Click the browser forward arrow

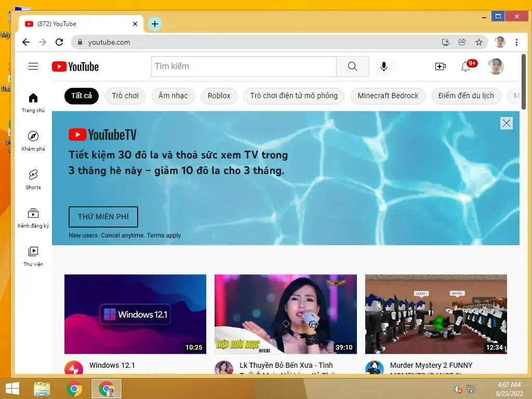43,42
